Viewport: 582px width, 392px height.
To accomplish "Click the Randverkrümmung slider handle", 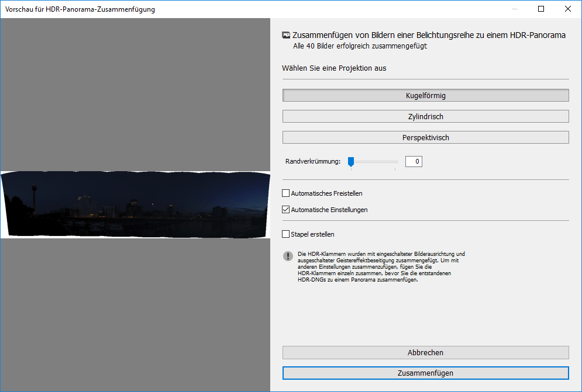I will tap(351, 162).
